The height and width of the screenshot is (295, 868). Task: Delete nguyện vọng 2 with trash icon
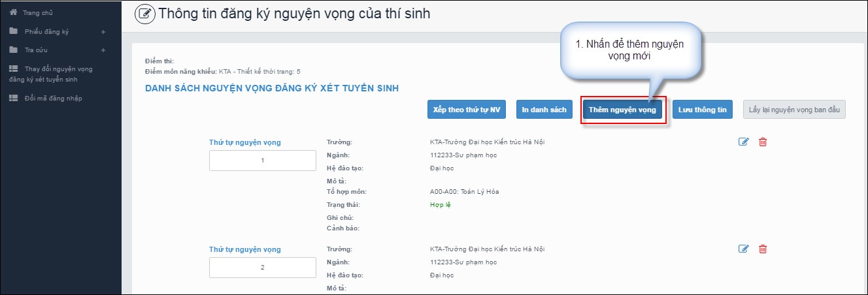[763, 249]
